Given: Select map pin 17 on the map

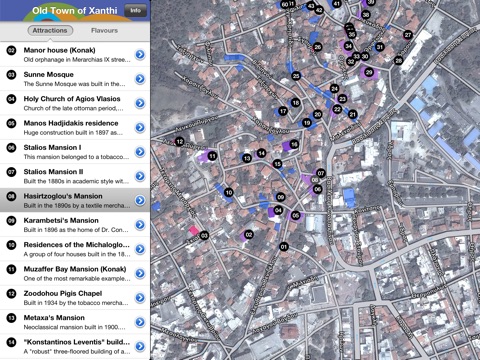Looking at the screenshot, I should point(283,111).
